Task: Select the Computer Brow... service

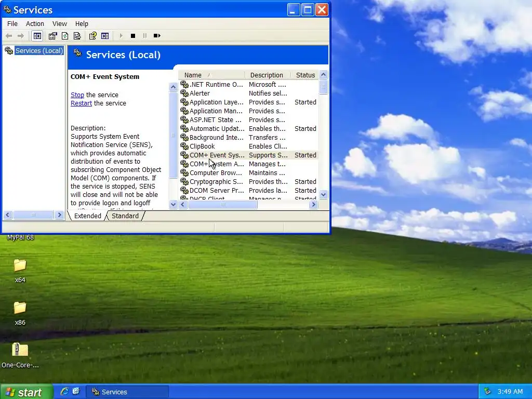Action: [249, 172]
